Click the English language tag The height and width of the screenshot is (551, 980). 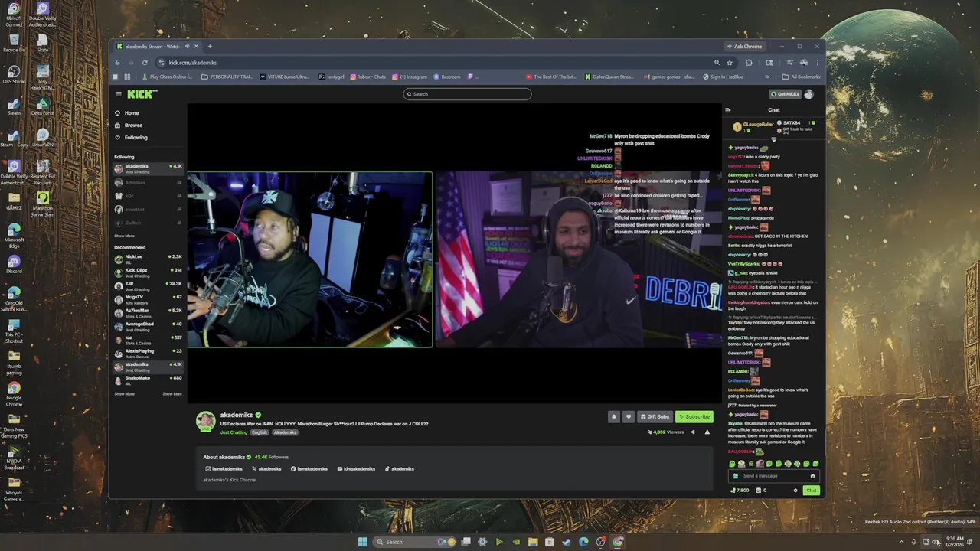point(260,432)
